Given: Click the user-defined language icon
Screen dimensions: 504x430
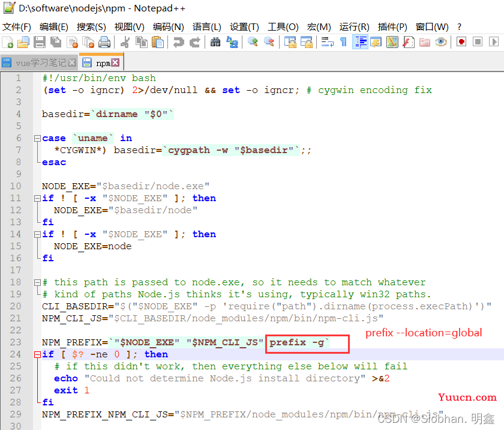Looking at the screenshot, I should 376,42.
